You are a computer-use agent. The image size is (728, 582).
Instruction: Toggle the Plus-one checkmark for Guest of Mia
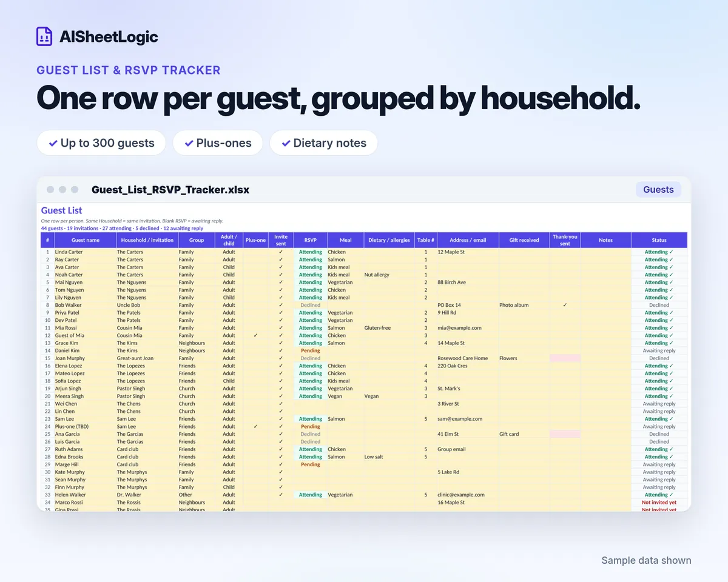pyautogui.click(x=255, y=335)
